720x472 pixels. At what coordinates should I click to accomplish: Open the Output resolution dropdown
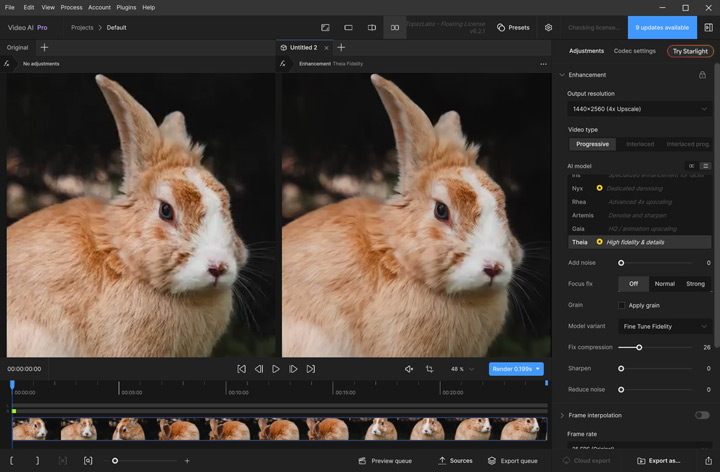coord(639,109)
